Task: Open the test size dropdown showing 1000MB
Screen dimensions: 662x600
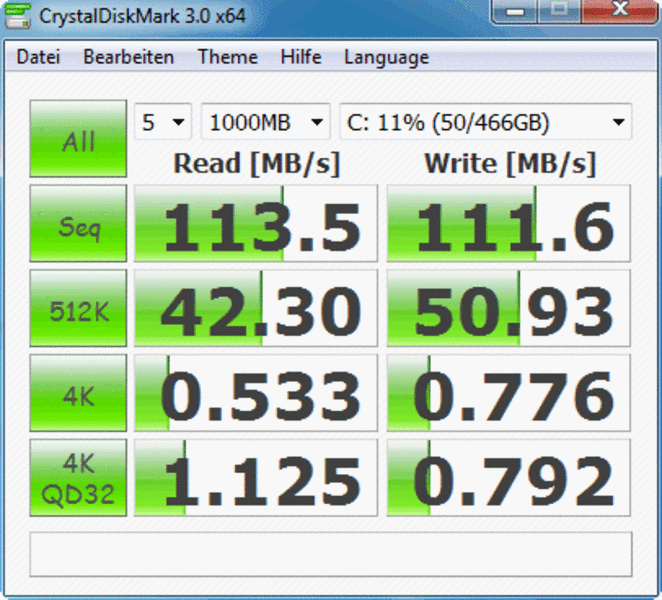Action: (x=266, y=122)
